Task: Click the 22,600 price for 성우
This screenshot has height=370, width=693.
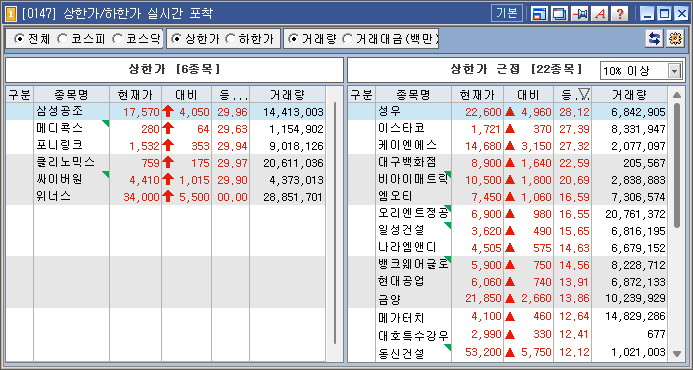Action: [483, 112]
